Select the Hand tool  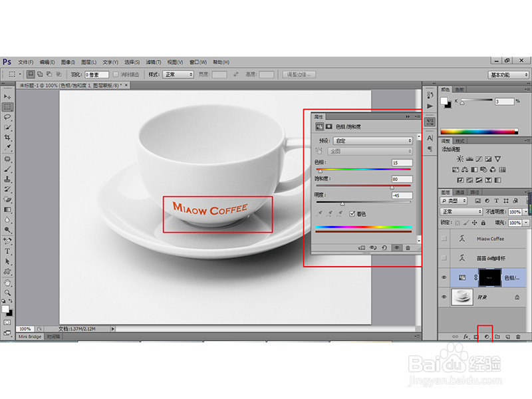coord(7,283)
